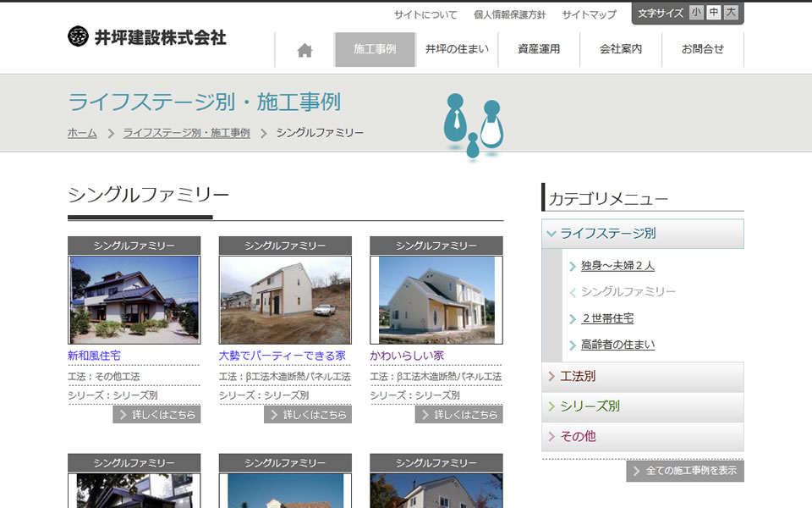Set font size to medium (中)
812x508 pixels.
tap(714, 13)
